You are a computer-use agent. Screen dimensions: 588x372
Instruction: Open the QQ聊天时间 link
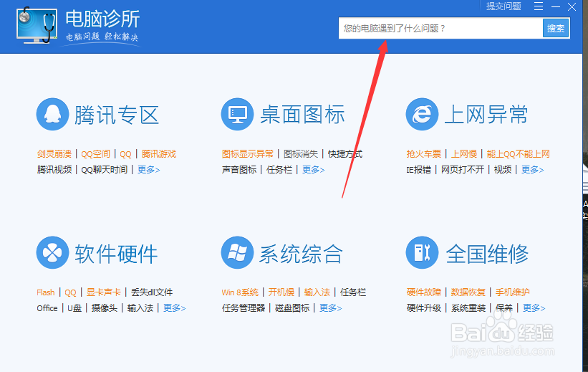[x=105, y=170]
